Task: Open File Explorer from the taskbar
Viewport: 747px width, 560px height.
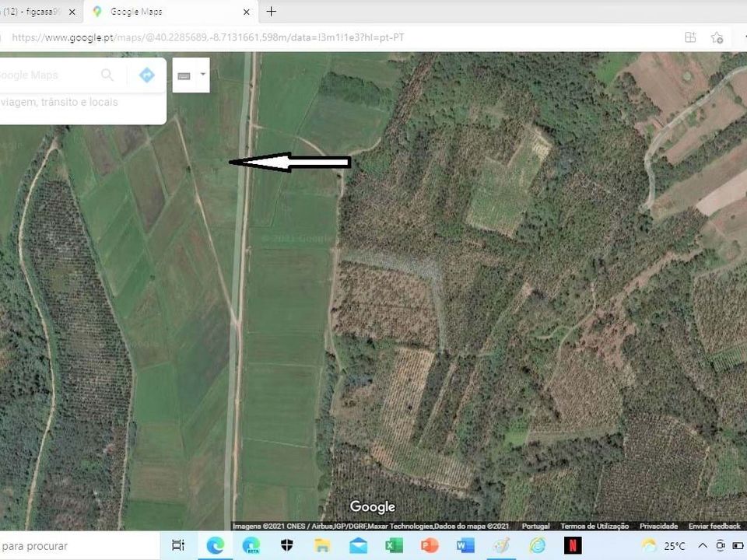Action: click(322, 545)
